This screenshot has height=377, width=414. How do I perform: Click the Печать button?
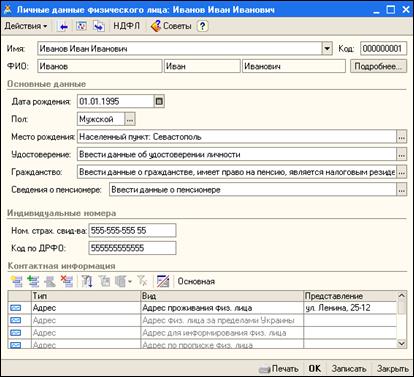pos(279,369)
